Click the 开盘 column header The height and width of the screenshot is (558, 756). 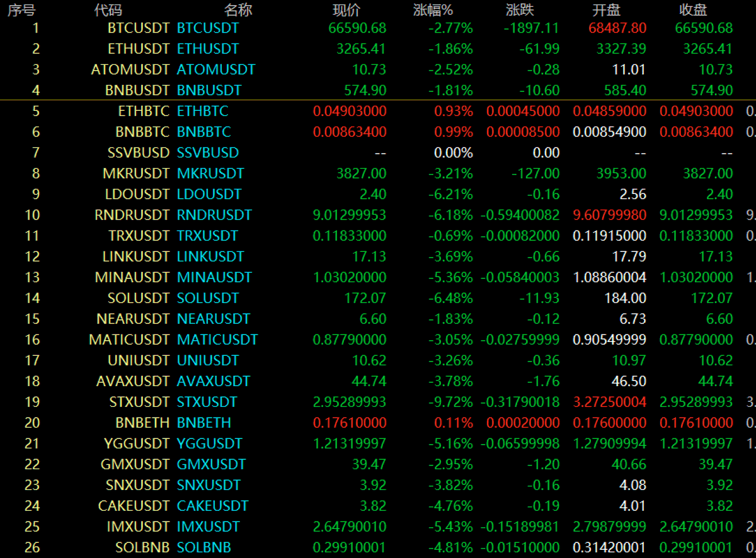tap(607, 10)
